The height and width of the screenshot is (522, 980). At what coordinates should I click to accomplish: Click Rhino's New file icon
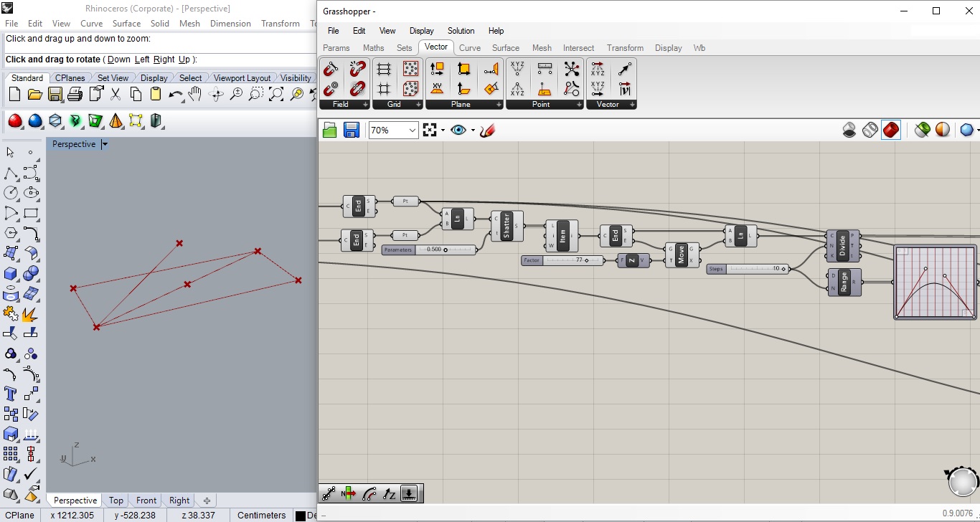click(x=14, y=94)
